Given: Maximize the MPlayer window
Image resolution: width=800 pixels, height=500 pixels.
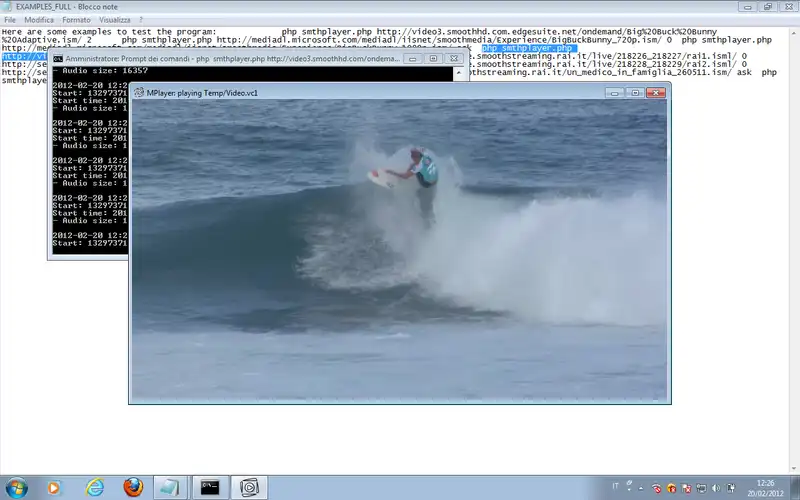Looking at the screenshot, I should tap(635, 93).
